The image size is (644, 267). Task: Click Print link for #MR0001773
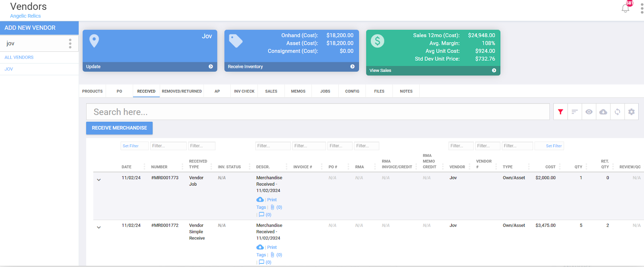272,200
